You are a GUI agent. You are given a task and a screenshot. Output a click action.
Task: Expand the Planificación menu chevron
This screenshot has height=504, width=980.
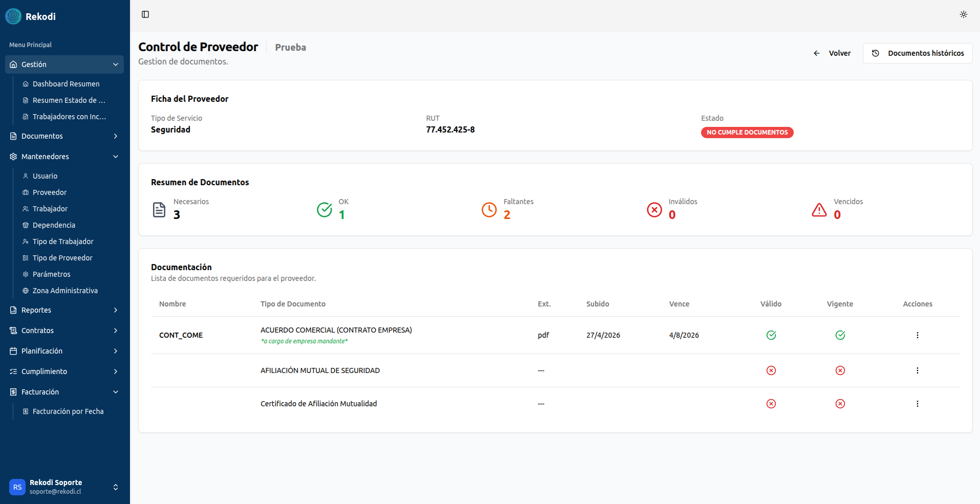116,351
